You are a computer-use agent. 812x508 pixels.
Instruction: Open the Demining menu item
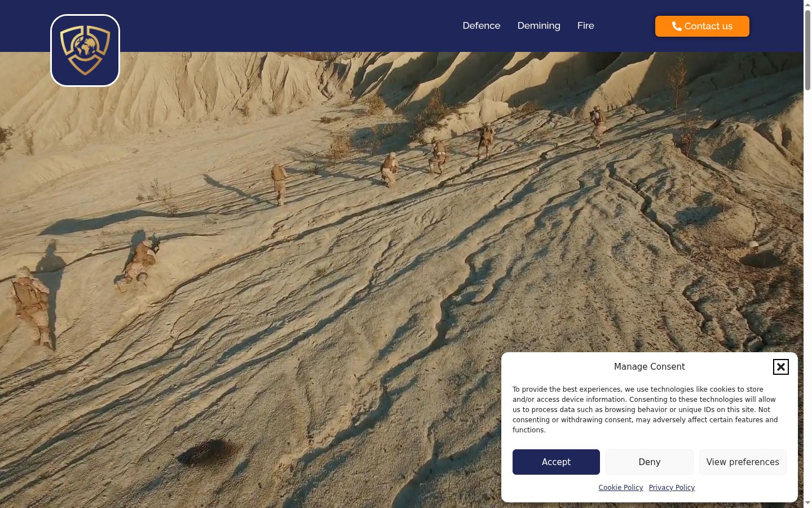[x=539, y=25]
